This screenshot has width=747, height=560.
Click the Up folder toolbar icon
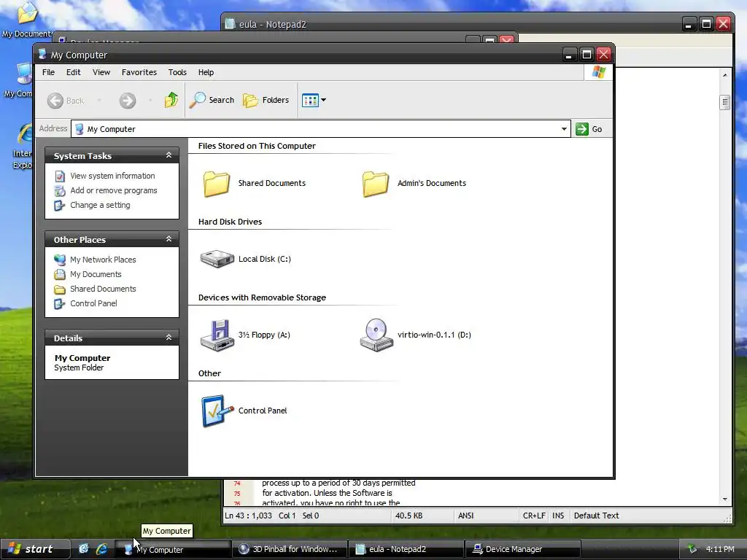[x=171, y=100]
